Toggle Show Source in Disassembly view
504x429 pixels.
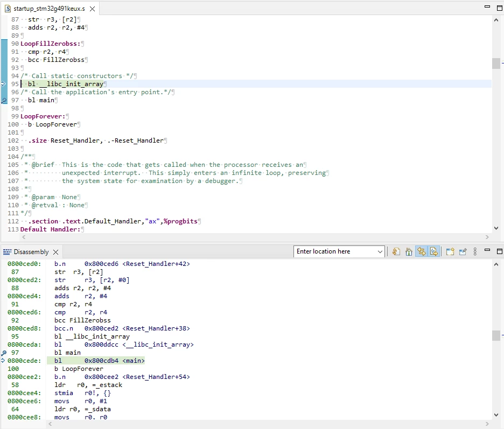(x=433, y=251)
